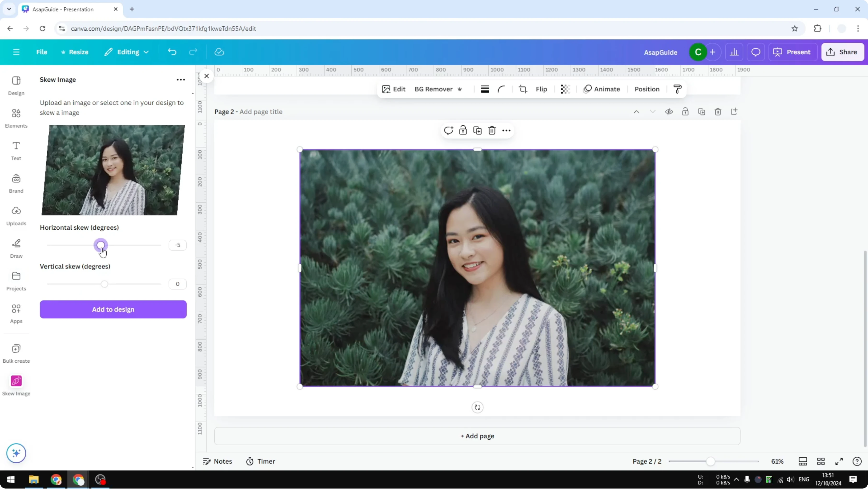Expand the BG Remover dropdown arrow

coord(460,89)
